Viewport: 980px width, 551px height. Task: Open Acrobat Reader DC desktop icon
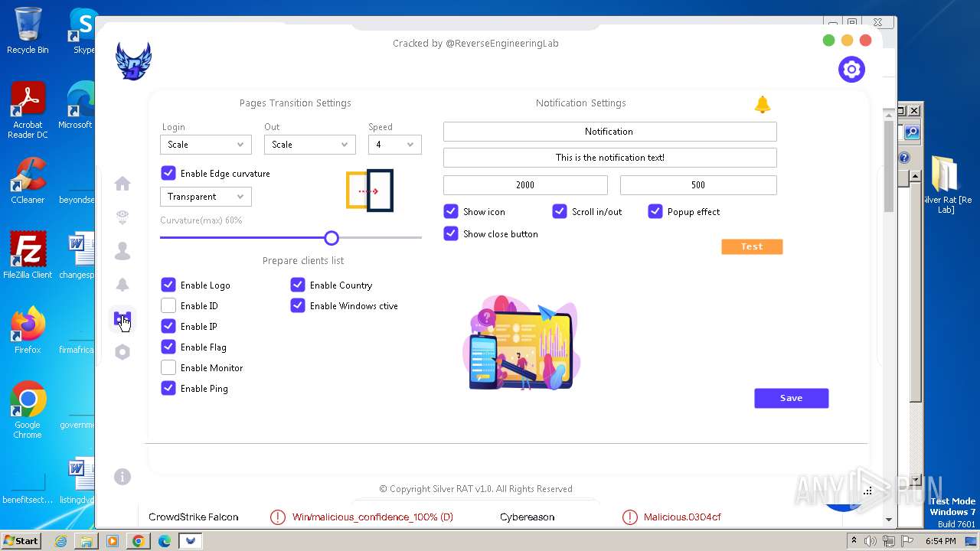tap(28, 110)
